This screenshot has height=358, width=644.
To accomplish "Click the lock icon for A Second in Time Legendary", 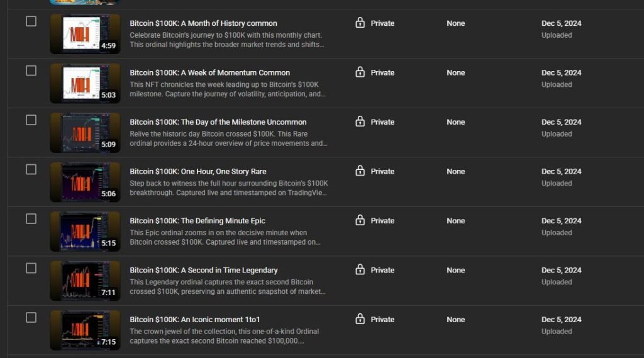I will click(x=360, y=270).
